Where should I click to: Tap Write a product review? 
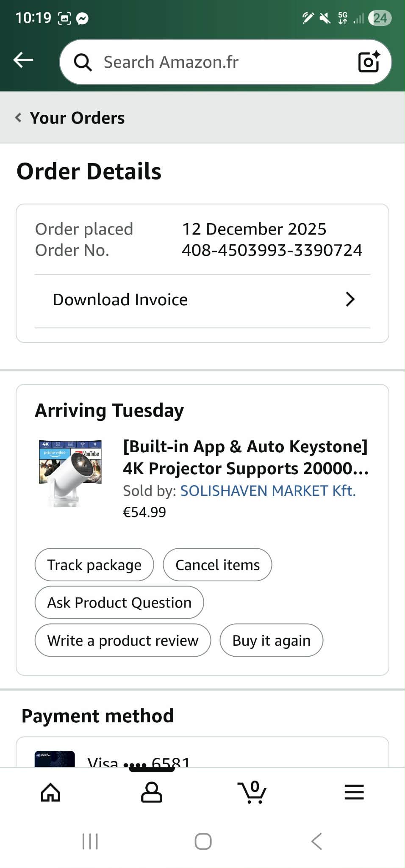point(122,640)
